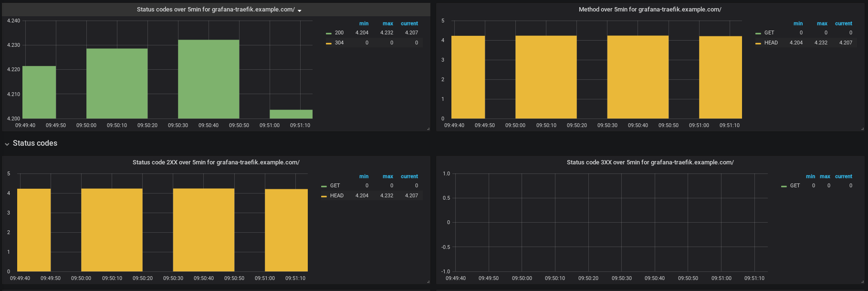Sort the Method panel legend by min
The width and height of the screenshot is (868, 291).
point(798,23)
